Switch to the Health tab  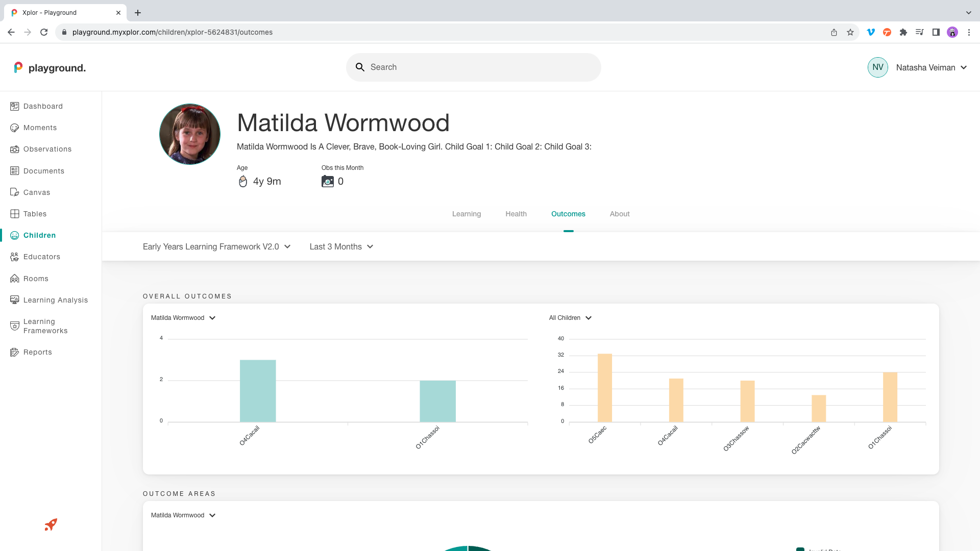[516, 214]
